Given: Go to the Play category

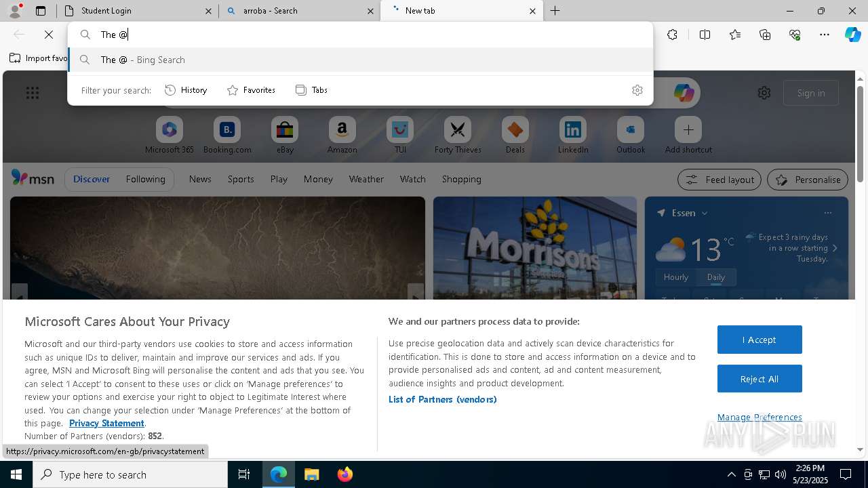Looking at the screenshot, I should point(279,179).
